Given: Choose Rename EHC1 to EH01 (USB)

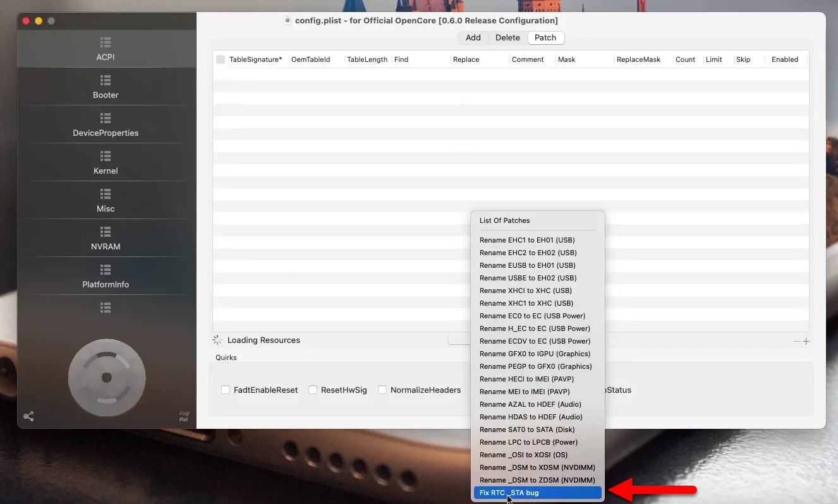Looking at the screenshot, I should pyautogui.click(x=538, y=240).
